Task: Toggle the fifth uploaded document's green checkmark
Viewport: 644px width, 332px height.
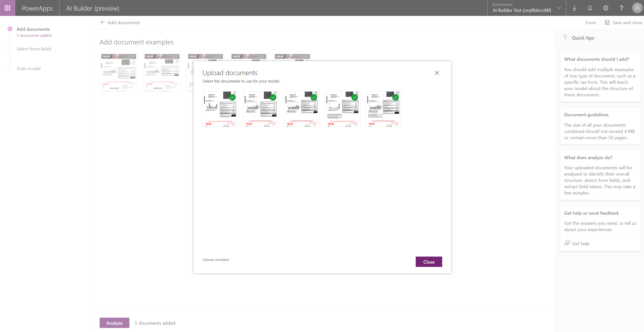Action: point(396,97)
